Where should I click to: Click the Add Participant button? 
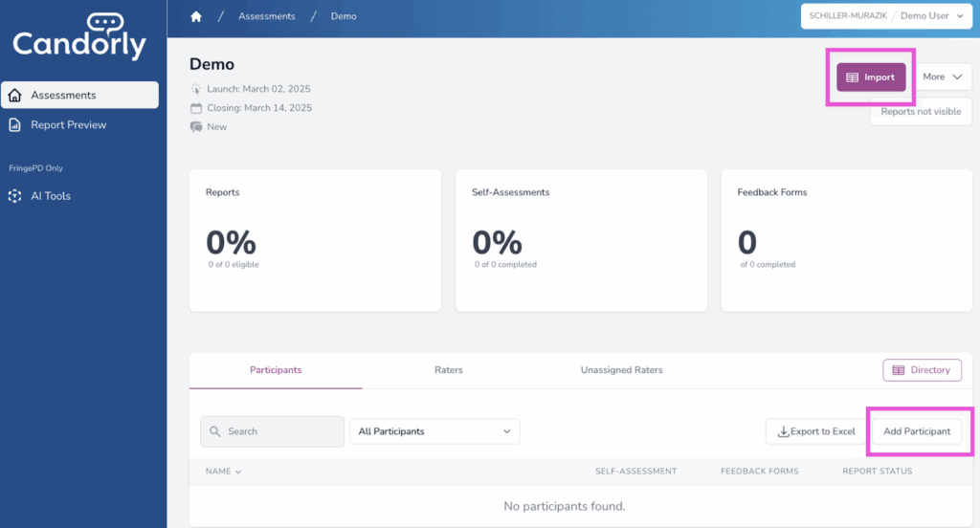coord(916,431)
